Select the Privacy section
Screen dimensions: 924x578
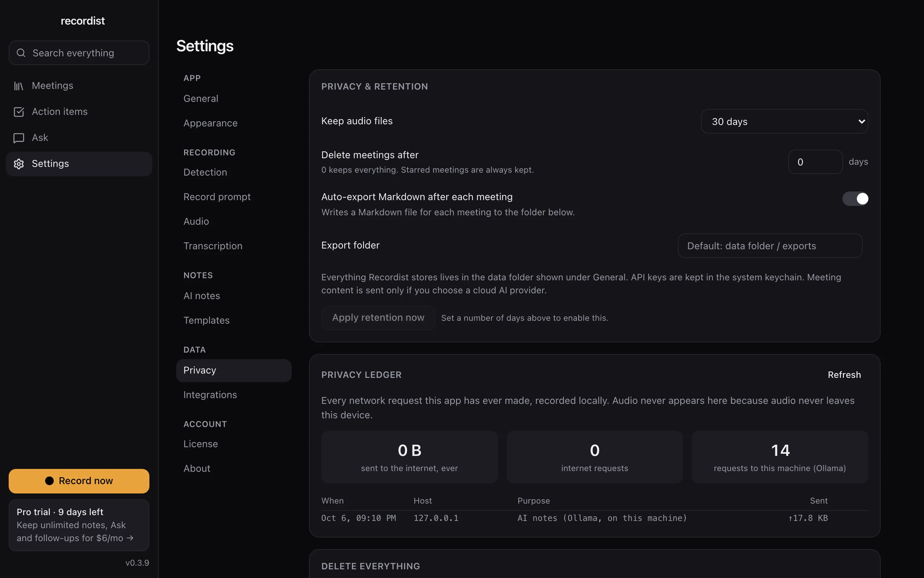tap(234, 370)
